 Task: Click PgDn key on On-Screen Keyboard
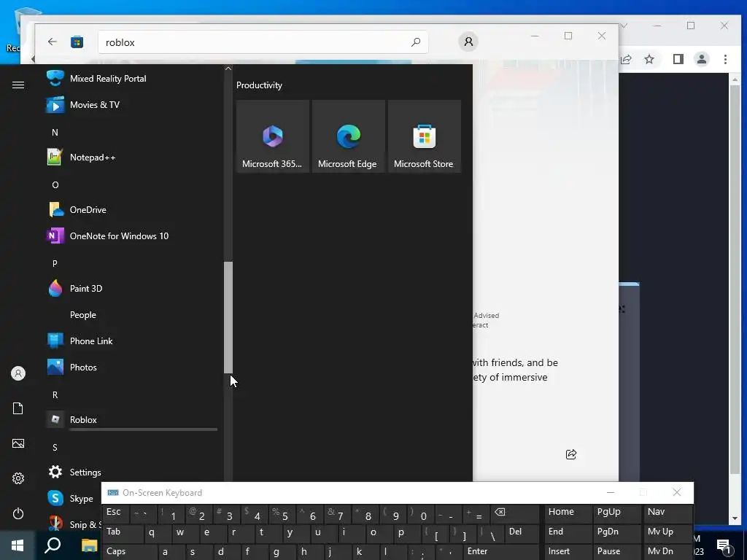pyautogui.click(x=617, y=532)
